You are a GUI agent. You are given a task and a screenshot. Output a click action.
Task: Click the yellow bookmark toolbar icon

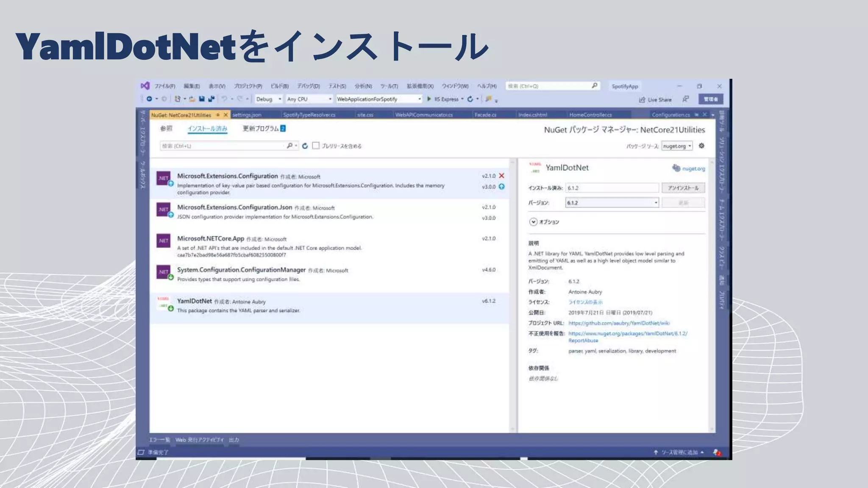(488, 99)
